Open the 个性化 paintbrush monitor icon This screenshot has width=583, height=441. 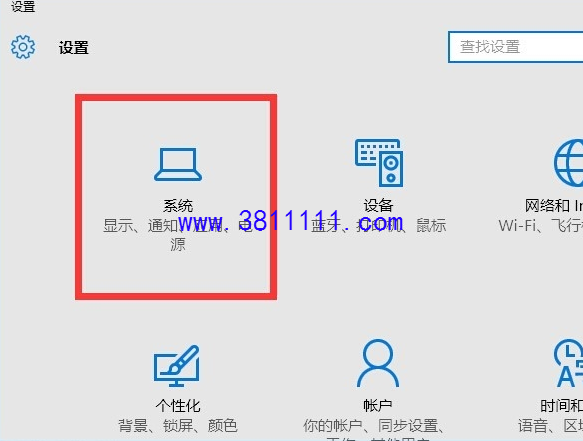(x=177, y=366)
